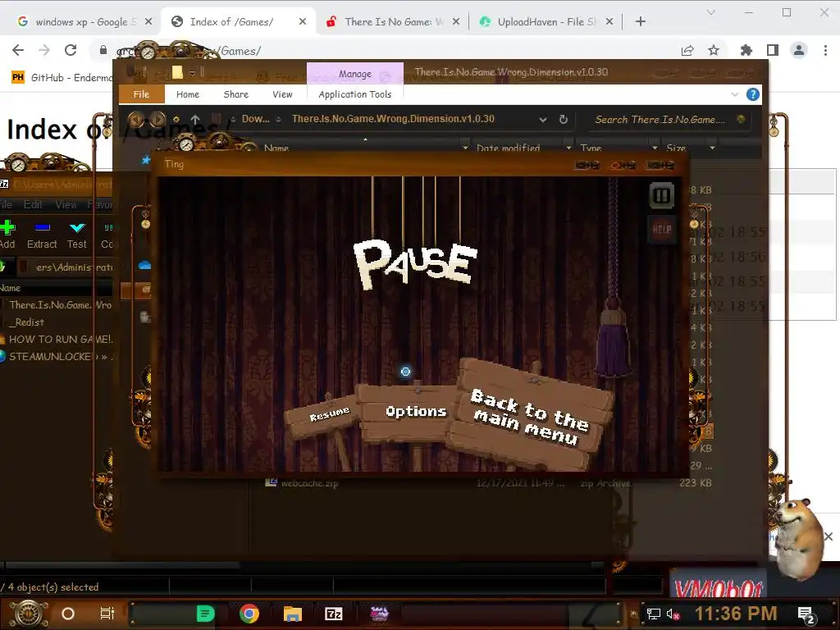Open Chrome extensions puzzle icon
The image size is (840, 630).
746,50
